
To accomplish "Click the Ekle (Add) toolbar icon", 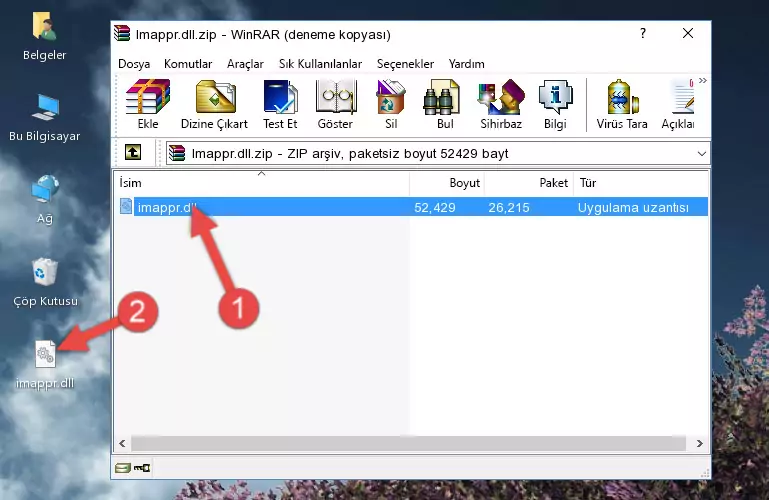I will 148,97.
